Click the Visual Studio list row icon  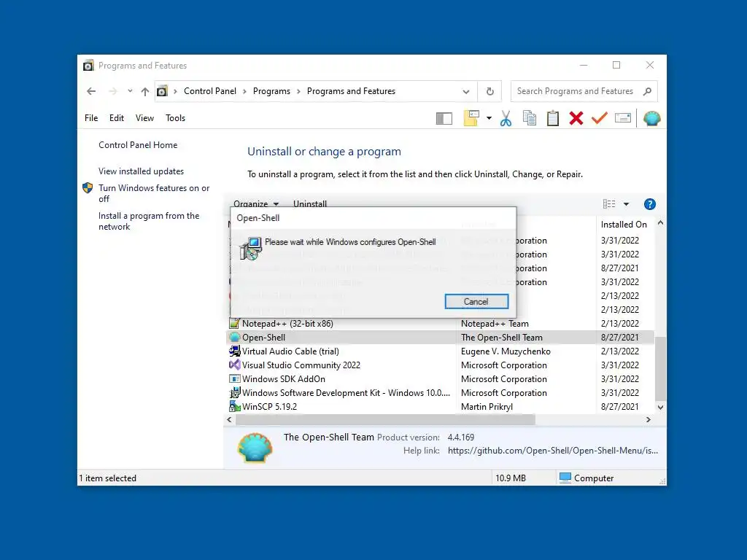pyautogui.click(x=234, y=365)
